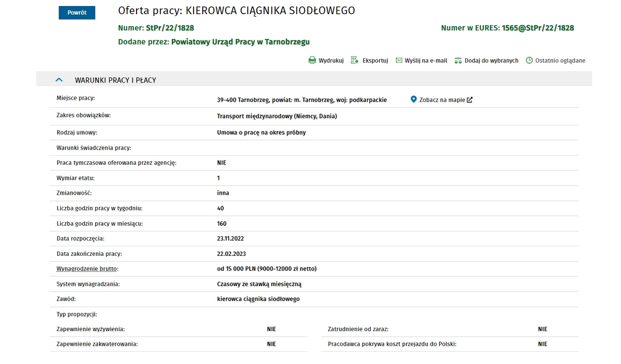
Task: Click the Zapewnienie zakwaterowania label
Action: pyautogui.click(x=97, y=344)
